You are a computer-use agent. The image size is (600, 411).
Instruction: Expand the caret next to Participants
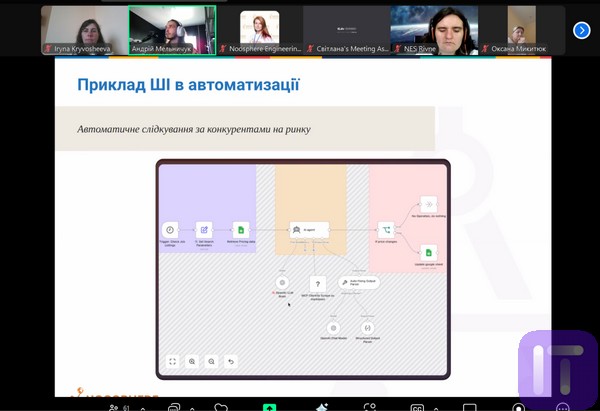(143, 409)
